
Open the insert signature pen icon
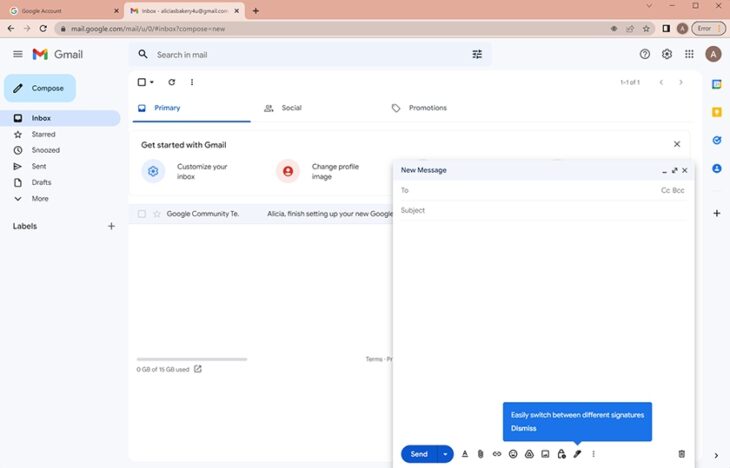tap(577, 454)
